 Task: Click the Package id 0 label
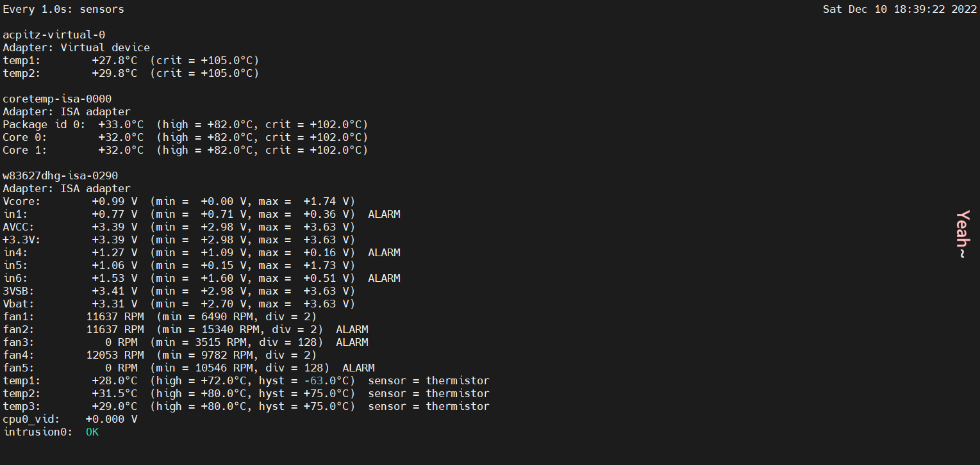pyautogui.click(x=44, y=124)
